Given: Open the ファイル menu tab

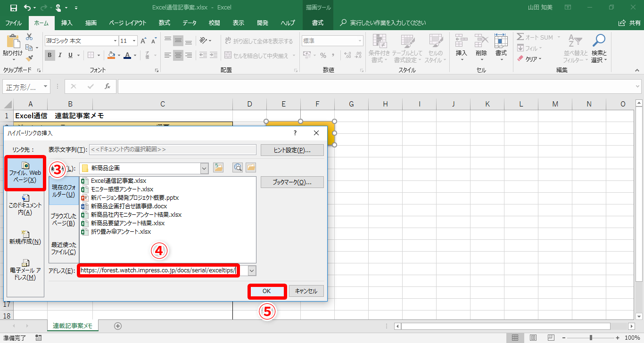Looking at the screenshot, I should (14, 23).
